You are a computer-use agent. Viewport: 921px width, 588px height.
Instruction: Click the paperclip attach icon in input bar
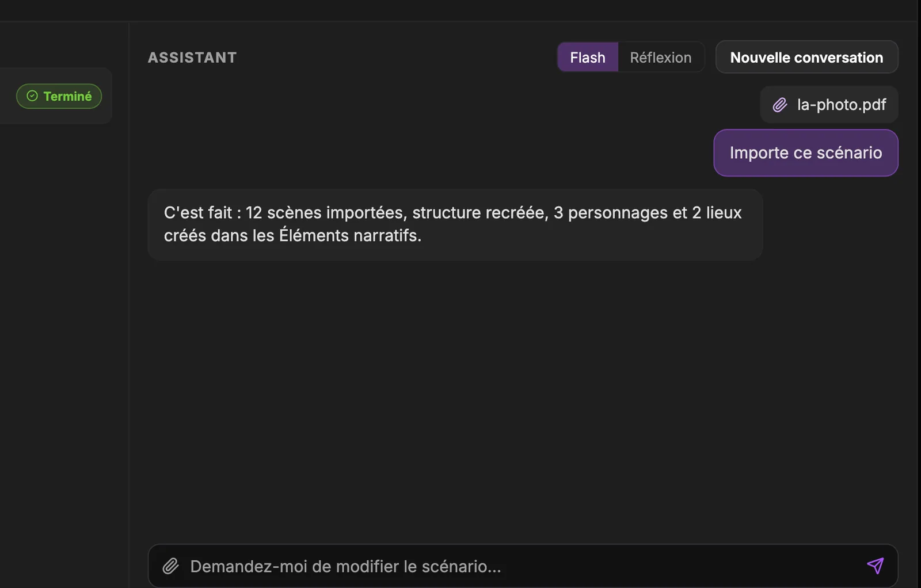170,566
